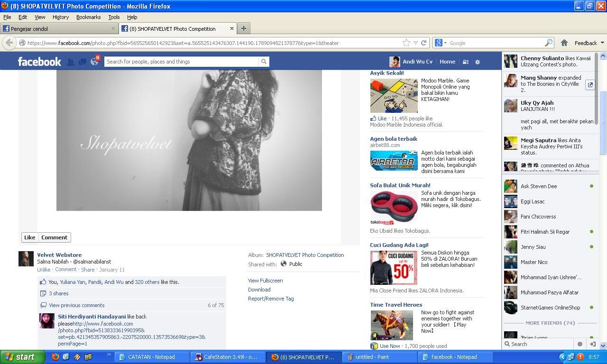Expand MORE FRIENDS (74) list
The height and width of the screenshot is (364, 607).
(x=550, y=323)
